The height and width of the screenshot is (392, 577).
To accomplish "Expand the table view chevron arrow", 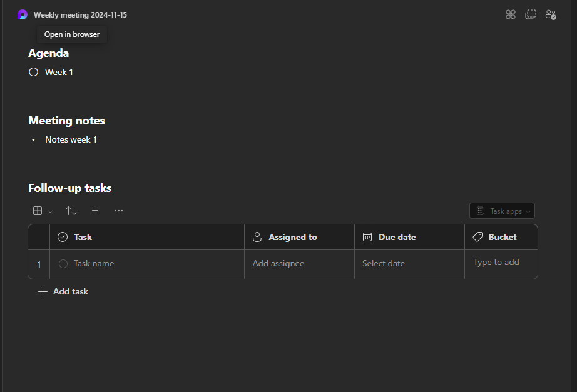I will click(x=50, y=211).
